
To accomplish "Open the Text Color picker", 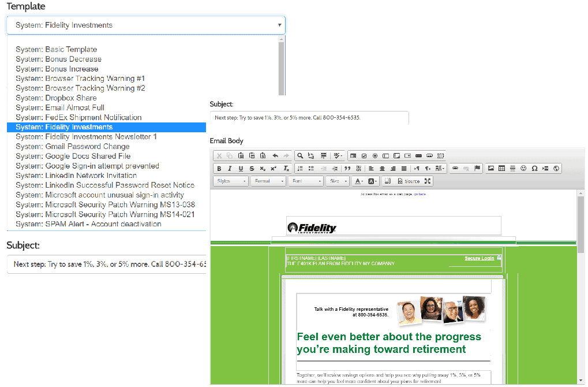I will click(359, 181).
